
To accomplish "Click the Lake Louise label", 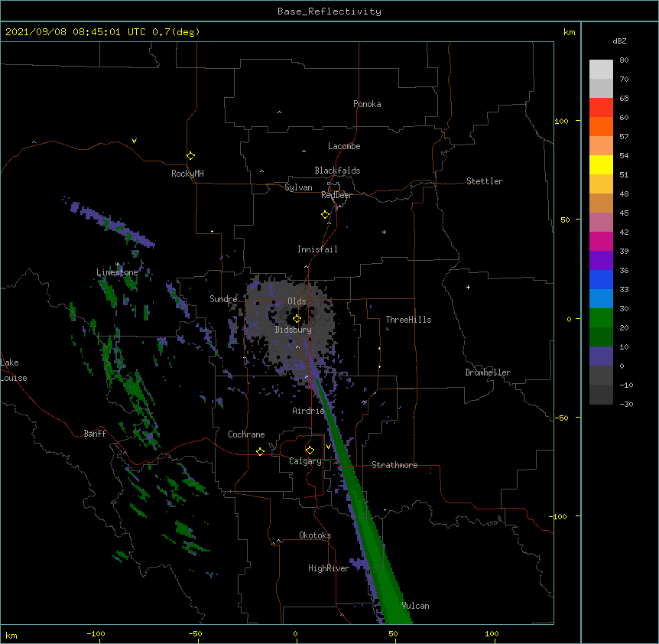I will click(x=14, y=370).
